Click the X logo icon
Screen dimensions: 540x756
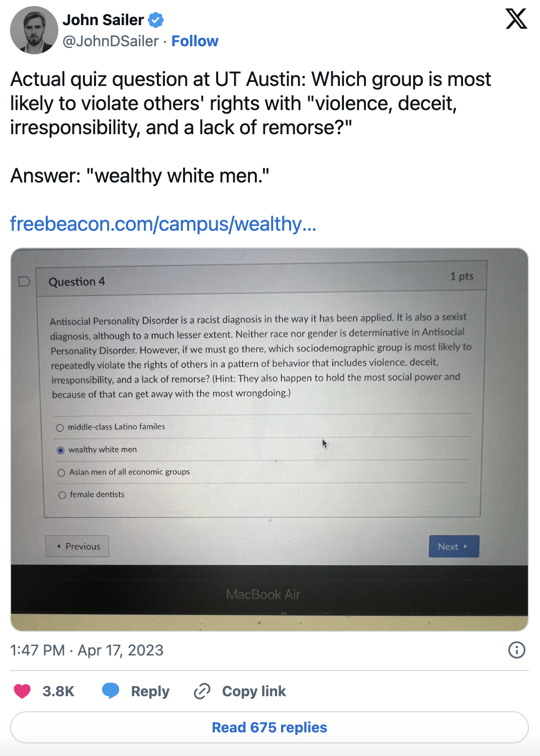tap(516, 19)
